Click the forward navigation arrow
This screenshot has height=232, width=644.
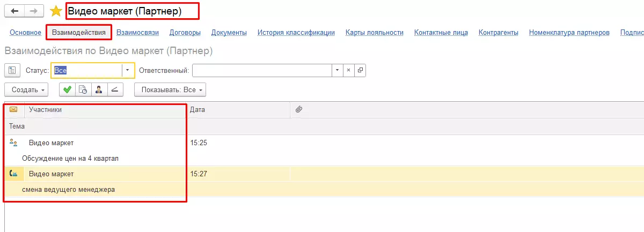click(33, 11)
